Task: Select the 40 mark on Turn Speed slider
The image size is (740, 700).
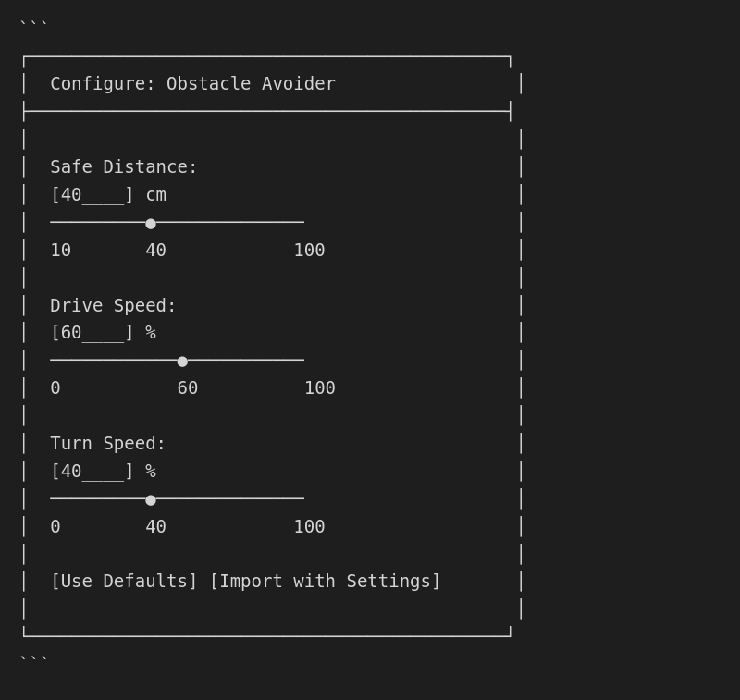Action: coord(155,526)
